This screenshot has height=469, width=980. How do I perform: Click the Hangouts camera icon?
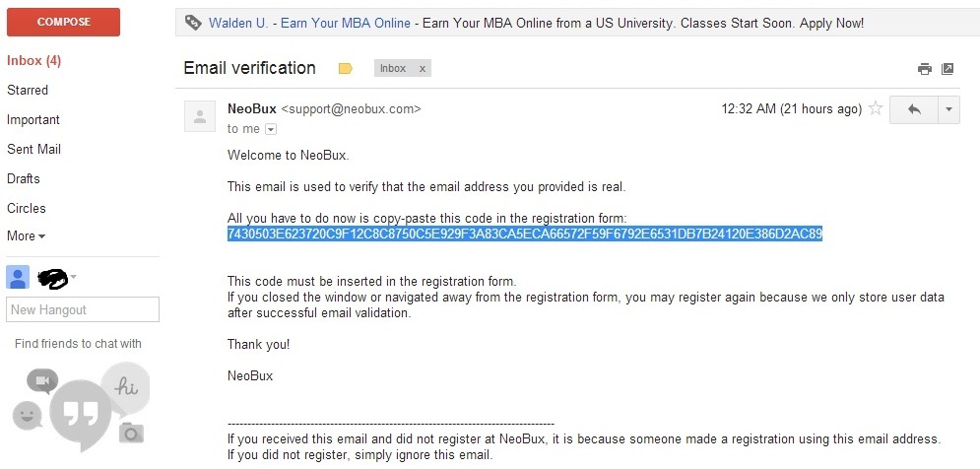(131, 433)
